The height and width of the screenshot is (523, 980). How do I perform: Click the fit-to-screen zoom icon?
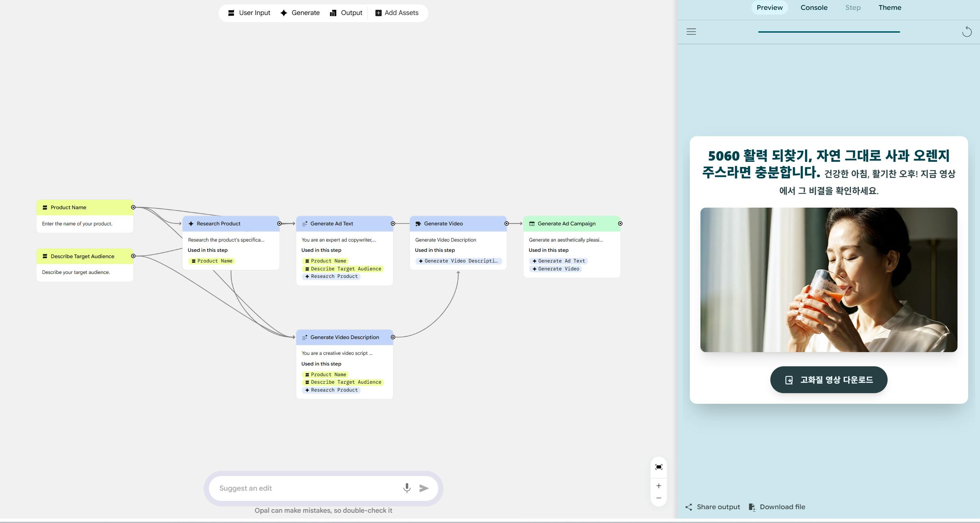[x=659, y=467]
